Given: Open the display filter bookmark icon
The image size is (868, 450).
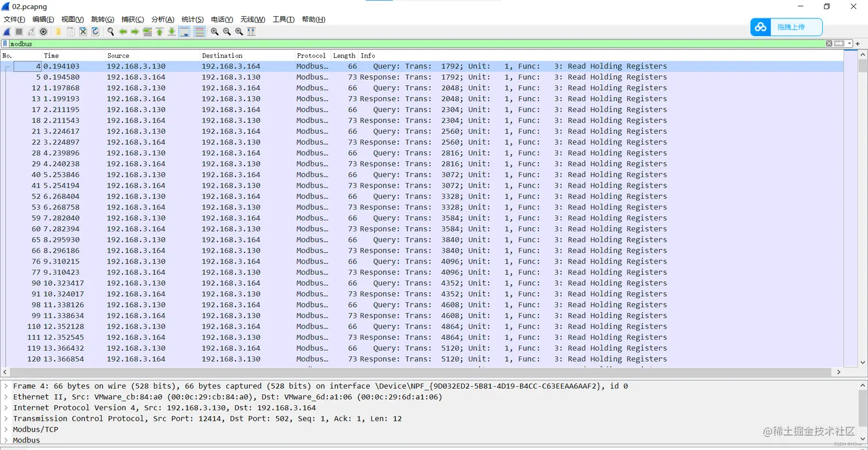Looking at the screenshot, I should click(5, 44).
